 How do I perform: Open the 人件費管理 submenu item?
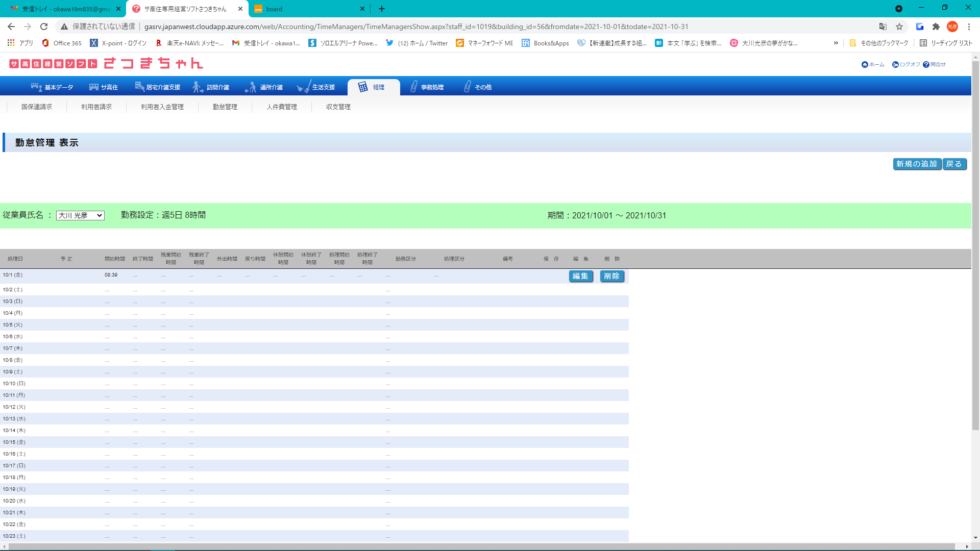pyautogui.click(x=281, y=107)
